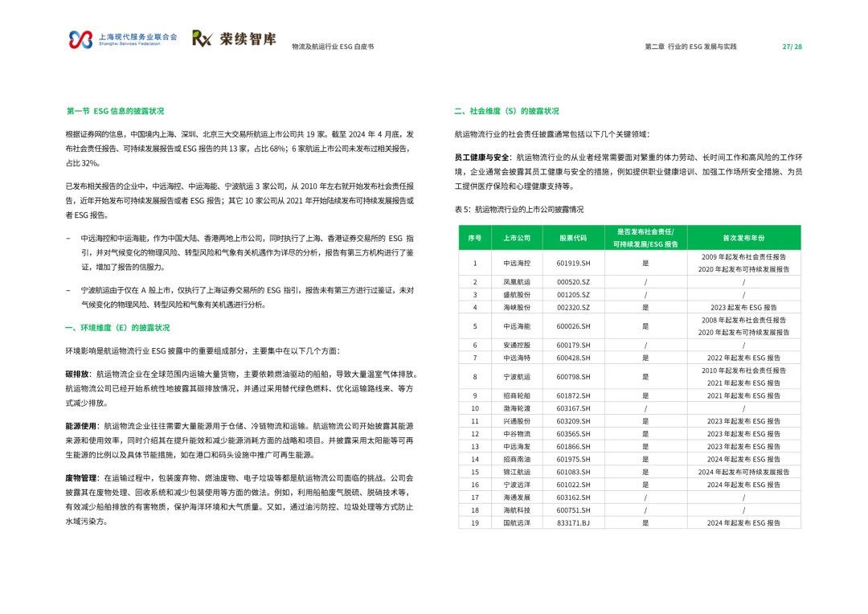
Task: Select heading 一、环境维度（E）的披露状况
Action: (x=118, y=328)
